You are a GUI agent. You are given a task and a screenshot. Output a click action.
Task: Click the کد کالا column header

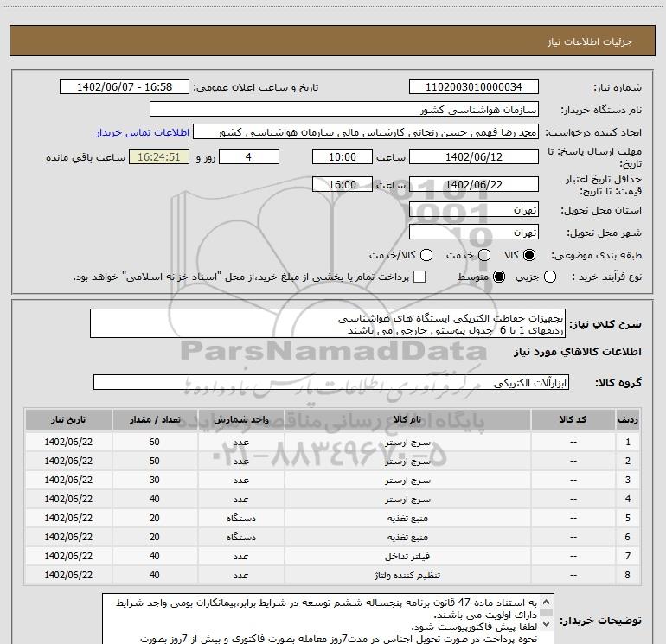coord(573,419)
